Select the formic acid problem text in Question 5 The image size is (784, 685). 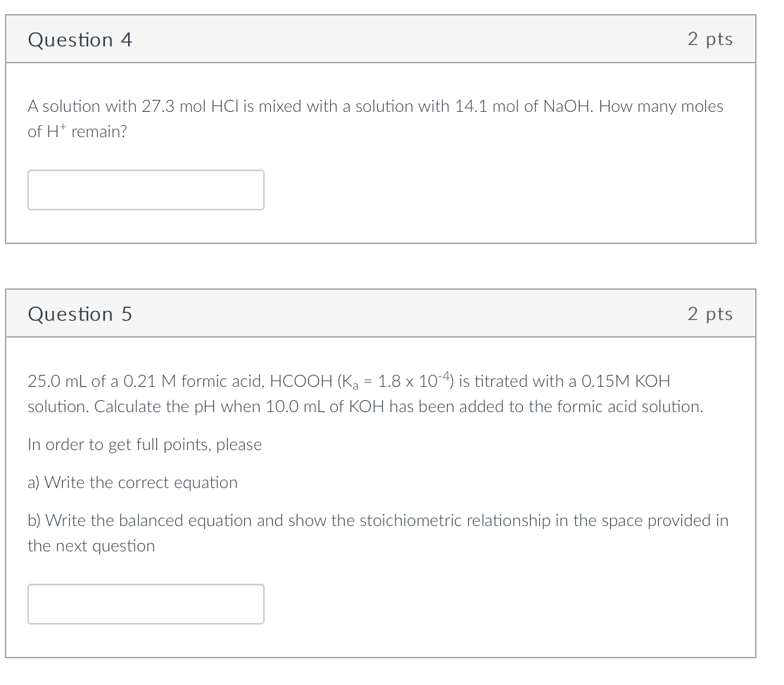[x=366, y=394]
